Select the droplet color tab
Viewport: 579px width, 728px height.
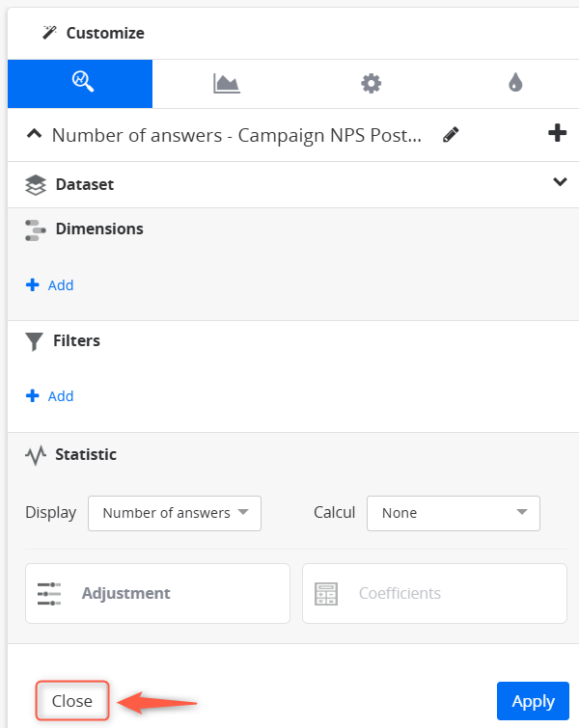click(515, 83)
